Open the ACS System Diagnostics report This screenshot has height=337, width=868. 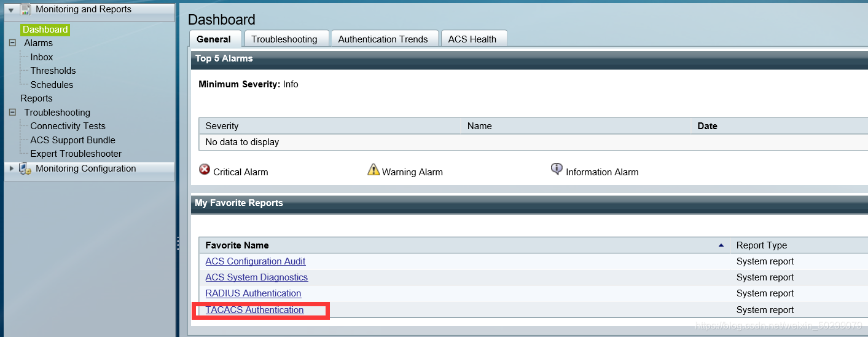pyautogui.click(x=257, y=277)
